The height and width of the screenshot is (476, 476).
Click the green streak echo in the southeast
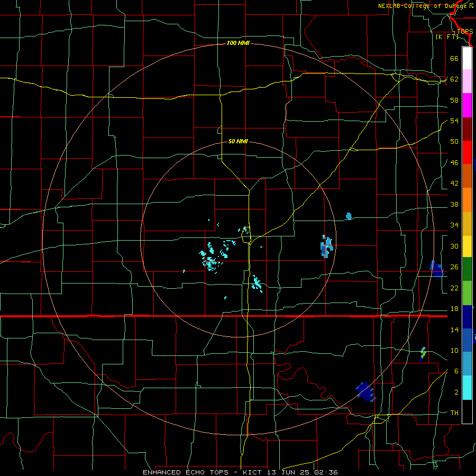423,353
